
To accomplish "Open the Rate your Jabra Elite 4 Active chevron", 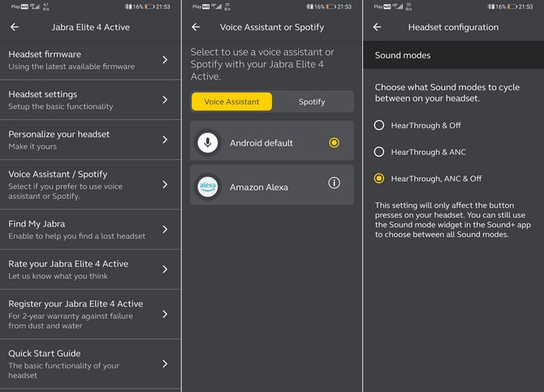I will click(x=165, y=269).
